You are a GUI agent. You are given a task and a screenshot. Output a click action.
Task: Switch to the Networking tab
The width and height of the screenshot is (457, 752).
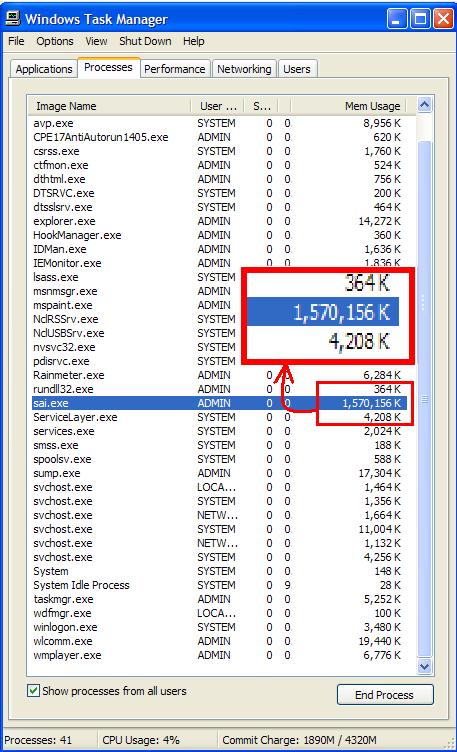(244, 69)
